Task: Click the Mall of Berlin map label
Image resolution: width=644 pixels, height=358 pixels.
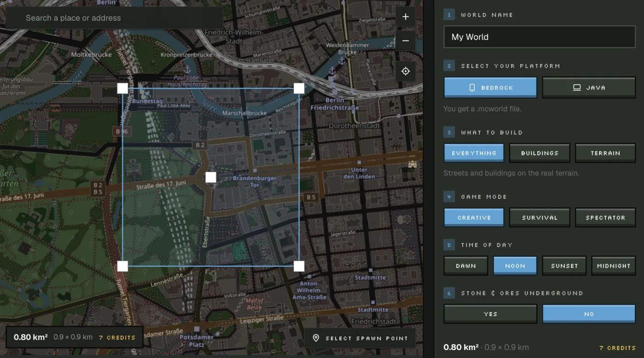Action: click(254, 304)
